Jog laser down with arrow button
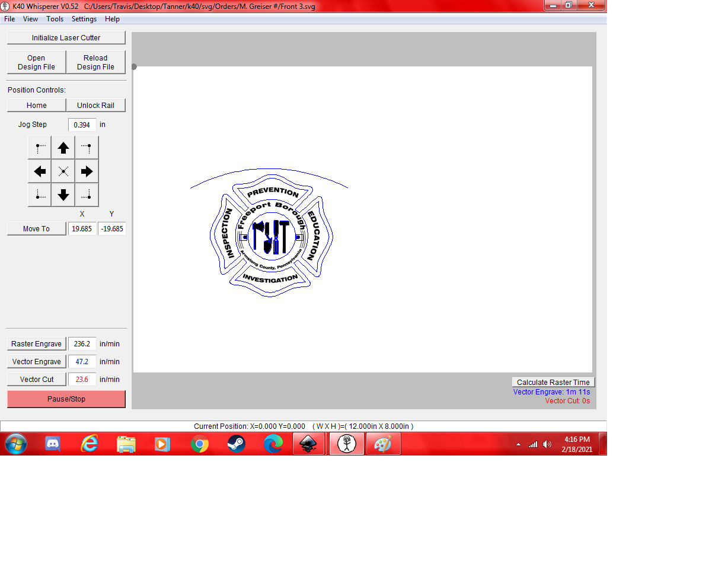This screenshot has height=586, width=728. click(63, 195)
